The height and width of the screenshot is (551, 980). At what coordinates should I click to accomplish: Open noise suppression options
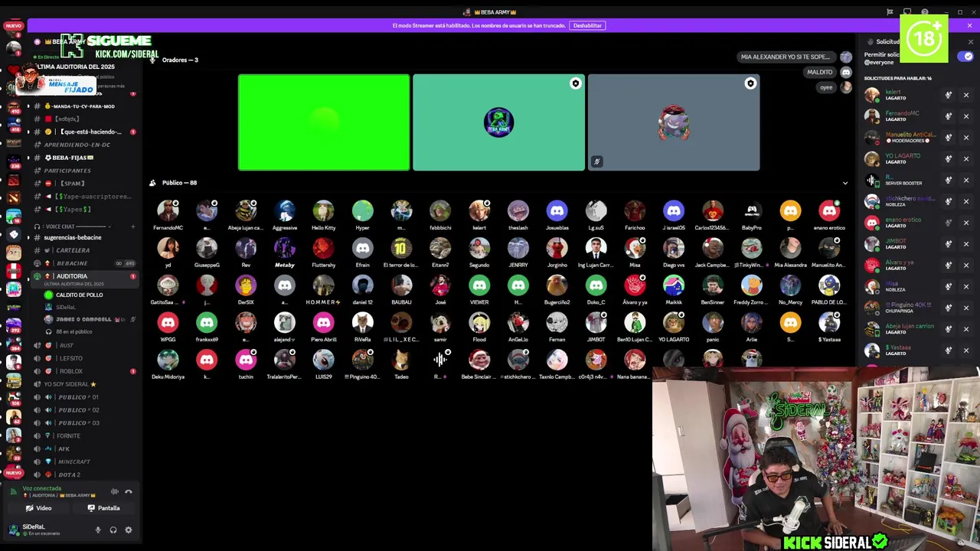pos(114,492)
